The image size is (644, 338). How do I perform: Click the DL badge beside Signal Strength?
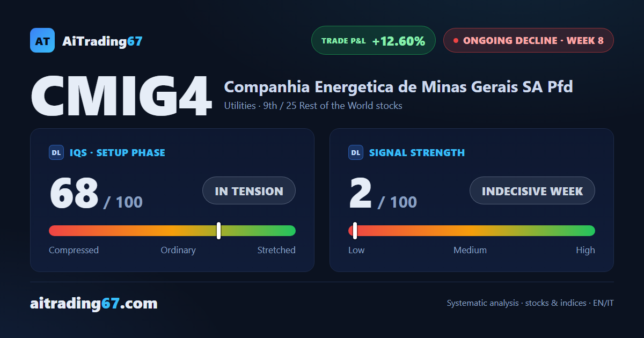tap(356, 152)
